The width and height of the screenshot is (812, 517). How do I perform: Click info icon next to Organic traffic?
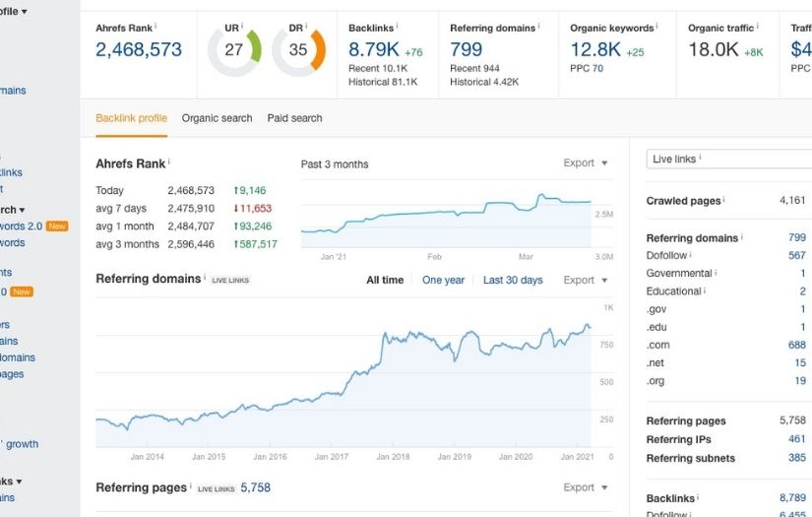pyautogui.click(x=757, y=27)
